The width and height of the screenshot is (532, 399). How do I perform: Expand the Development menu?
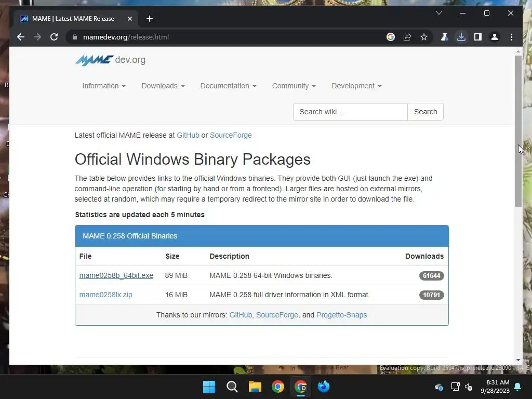point(356,86)
